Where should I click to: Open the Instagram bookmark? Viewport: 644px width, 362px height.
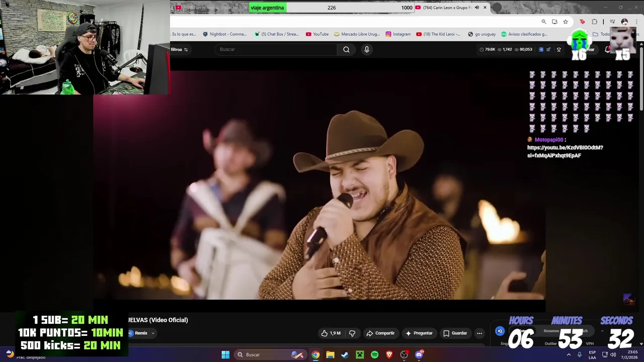398,34
